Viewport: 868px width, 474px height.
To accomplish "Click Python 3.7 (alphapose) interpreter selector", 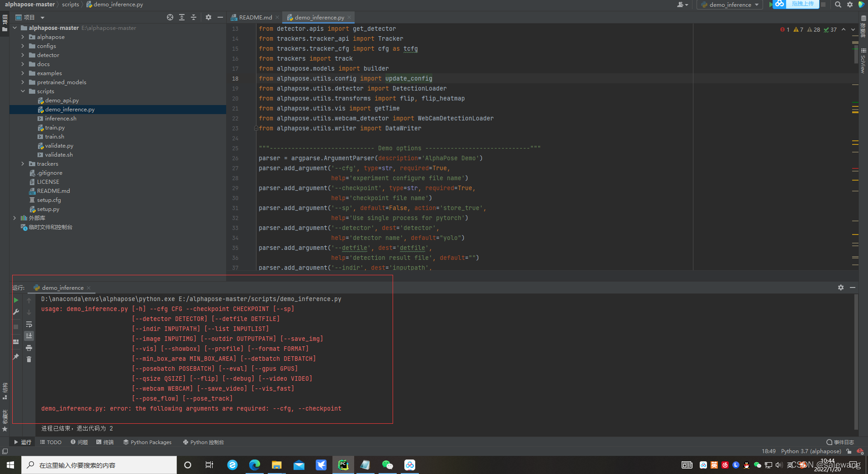I will (811, 451).
